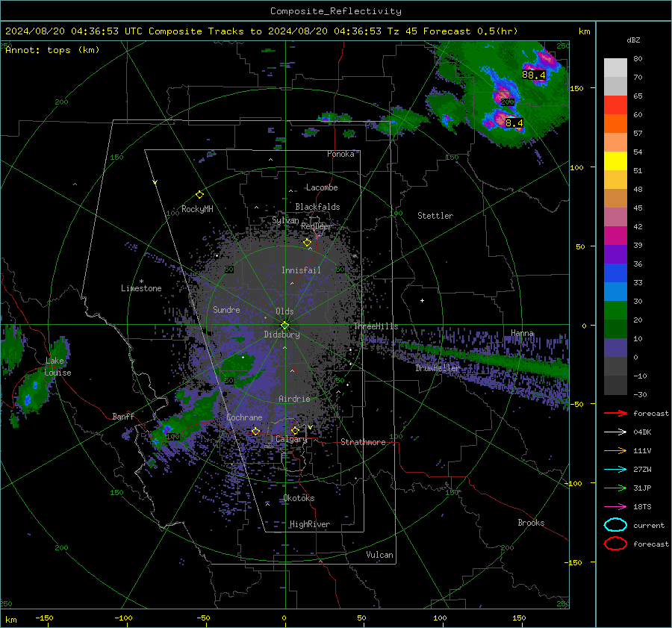Click the Sylvan label
This screenshot has width=672, height=628.
pyautogui.click(x=285, y=220)
